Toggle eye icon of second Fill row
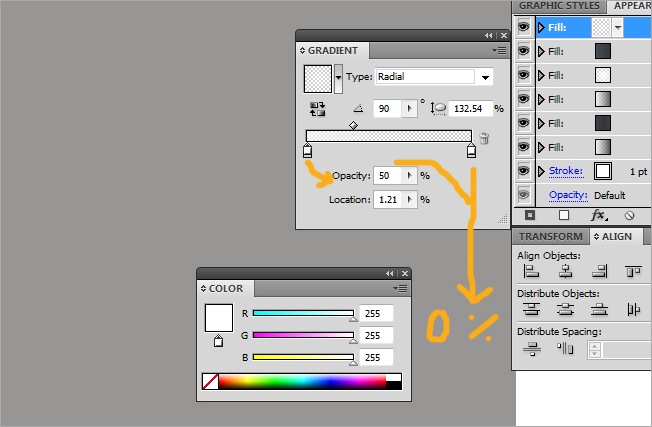 tap(524, 51)
